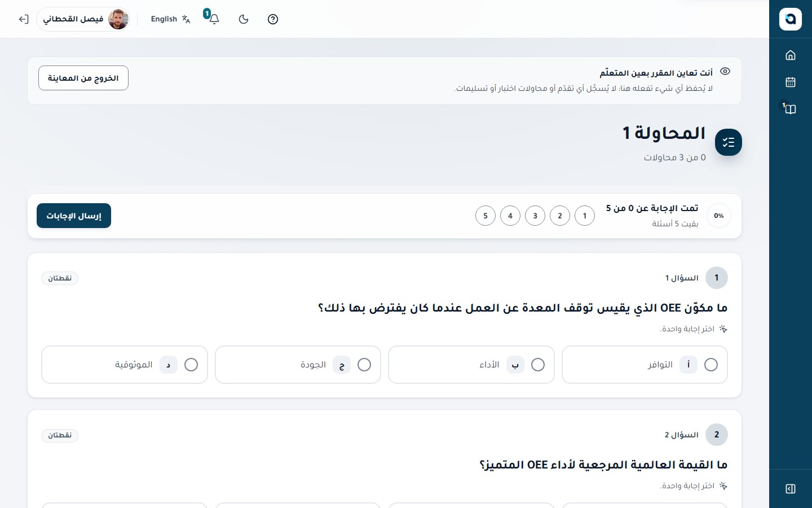
Task: Click the first question's نقطتان points tag
Action: [x=60, y=278]
